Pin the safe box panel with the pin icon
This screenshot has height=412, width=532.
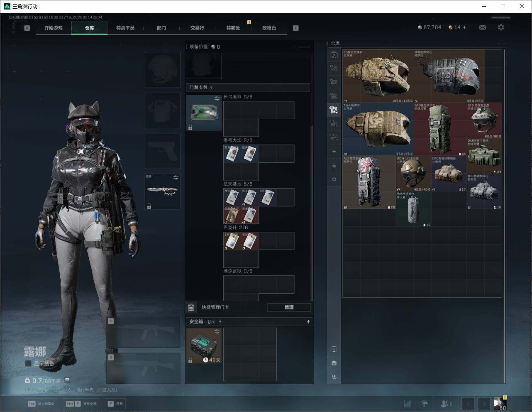(308, 322)
